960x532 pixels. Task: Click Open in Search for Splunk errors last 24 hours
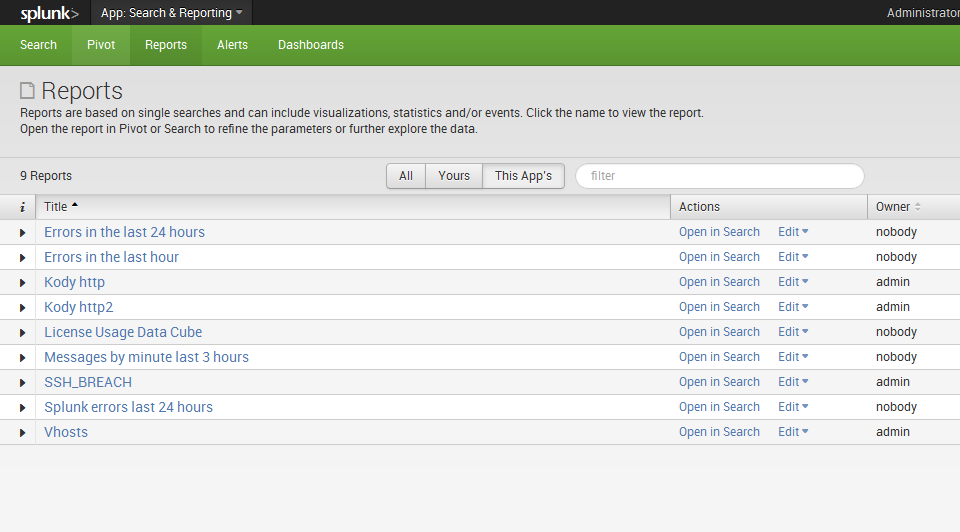tap(719, 407)
